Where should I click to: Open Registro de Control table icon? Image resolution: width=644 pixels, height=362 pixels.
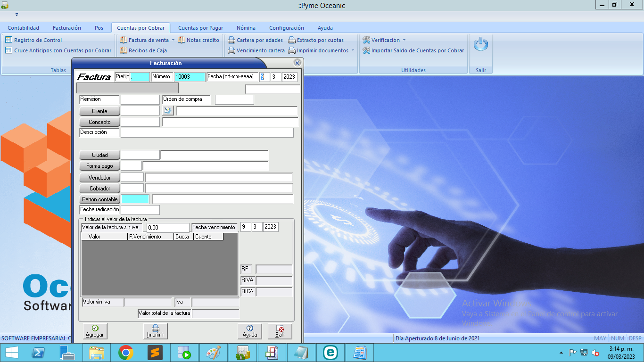pos(8,40)
